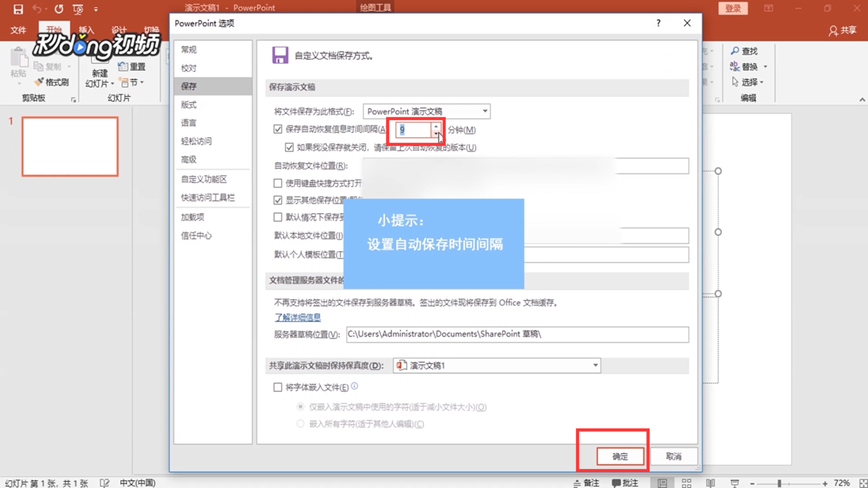Click the Format Painter (格式刷) button
This screenshot has height=488, width=868.
click(x=52, y=82)
